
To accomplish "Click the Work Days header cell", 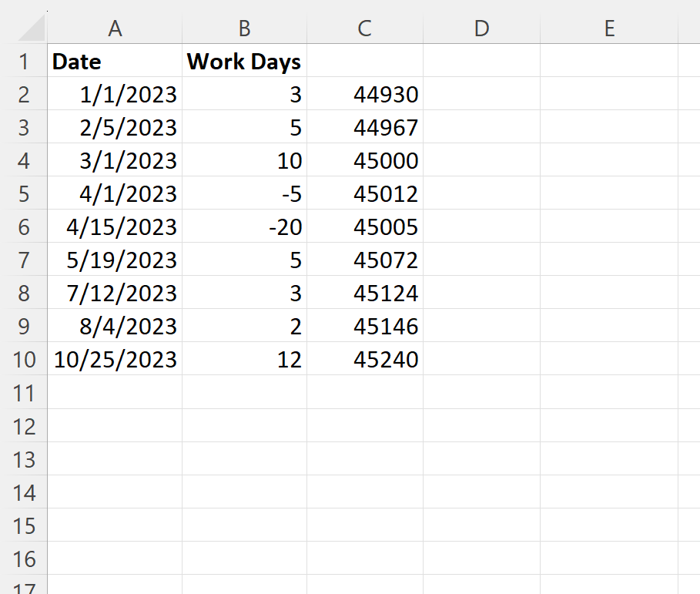I will pyautogui.click(x=244, y=62).
